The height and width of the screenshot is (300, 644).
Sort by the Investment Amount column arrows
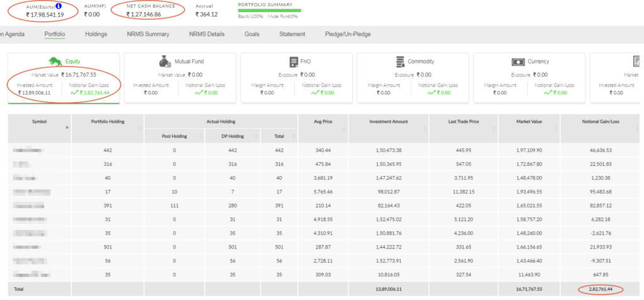point(425,129)
